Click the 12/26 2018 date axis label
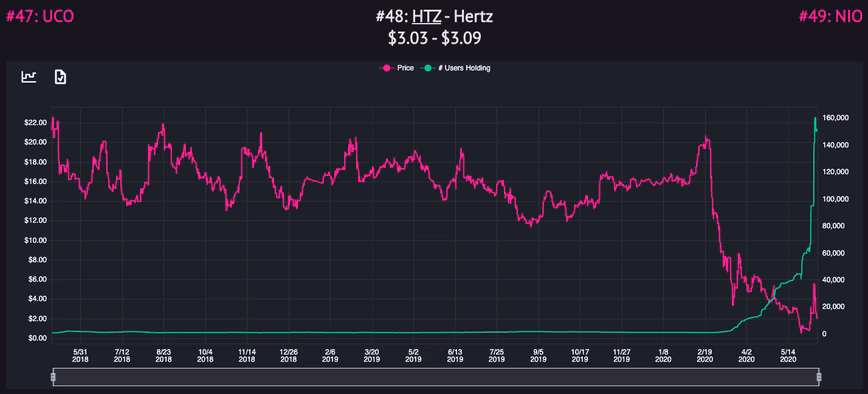This screenshot has height=394, width=868. click(288, 355)
